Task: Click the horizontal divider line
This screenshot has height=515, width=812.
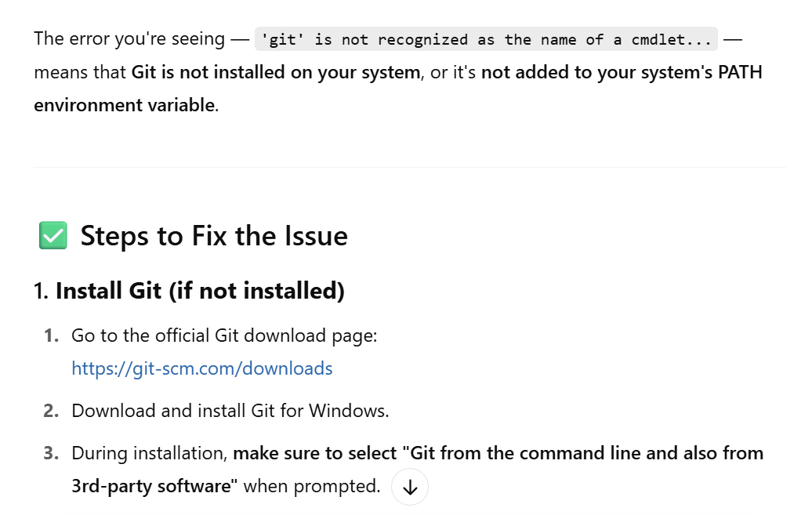Action: click(x=409, y=167)
